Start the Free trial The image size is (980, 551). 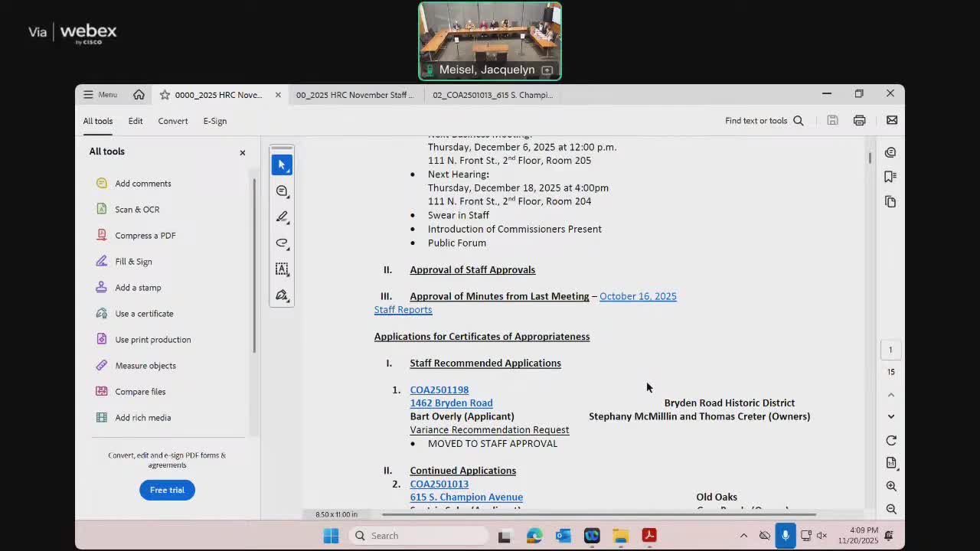point(167,490)
